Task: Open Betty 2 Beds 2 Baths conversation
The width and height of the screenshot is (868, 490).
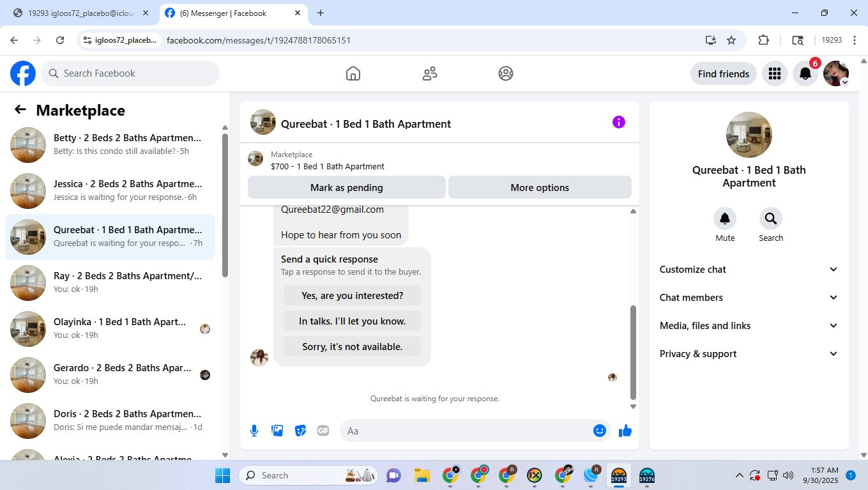Action: 110,145
